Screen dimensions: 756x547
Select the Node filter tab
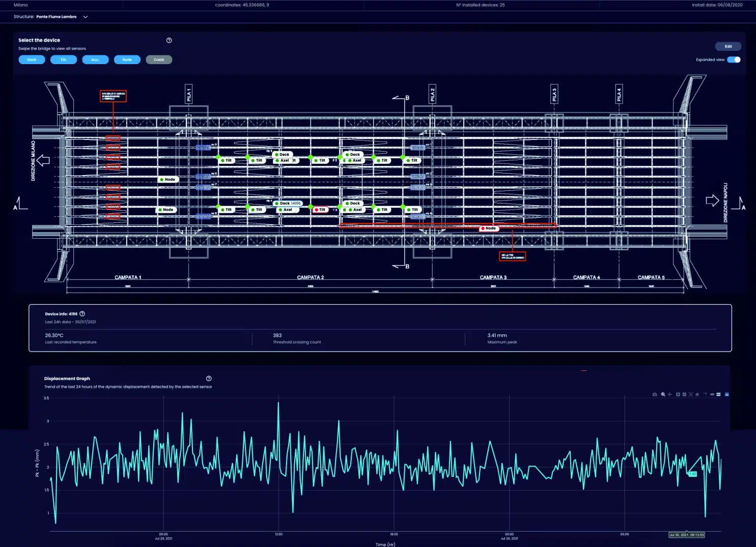(x=127, y=60)
